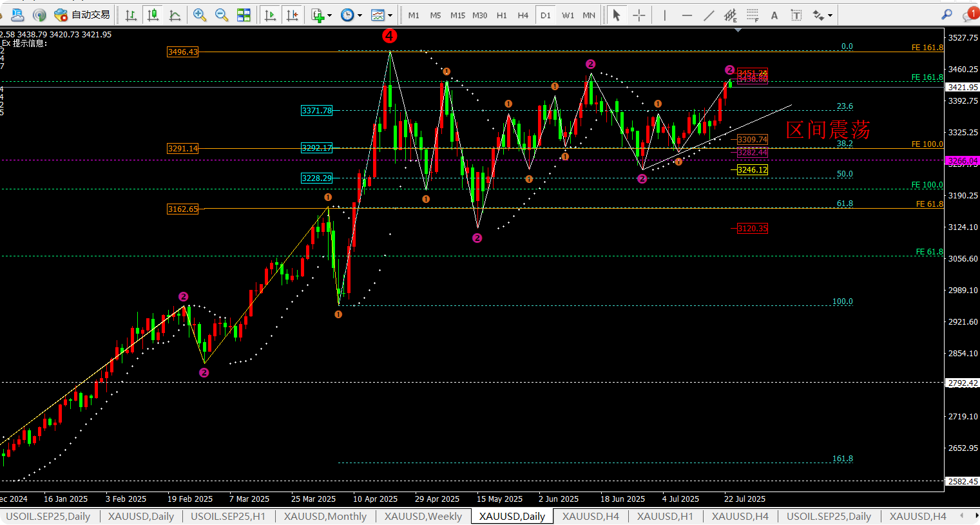This screenshot has height=525, width=980.
Task: Switch timeframe to H4
Action: point(523,15)
